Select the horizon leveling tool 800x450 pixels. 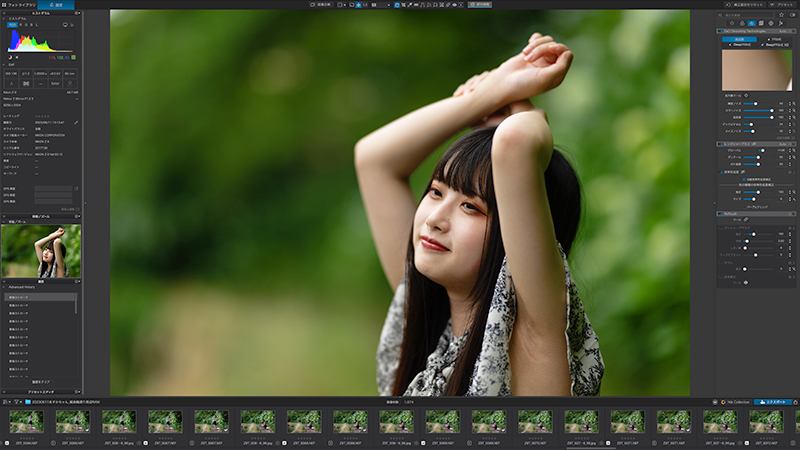click(416, 5)
